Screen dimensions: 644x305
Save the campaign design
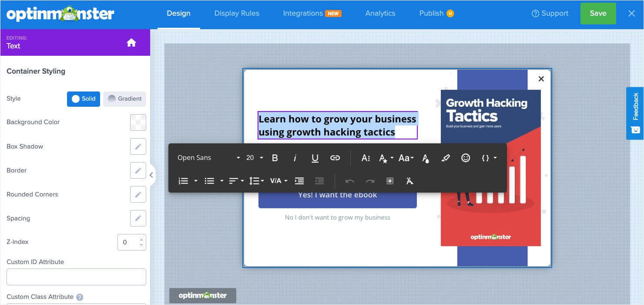(598, 13)
